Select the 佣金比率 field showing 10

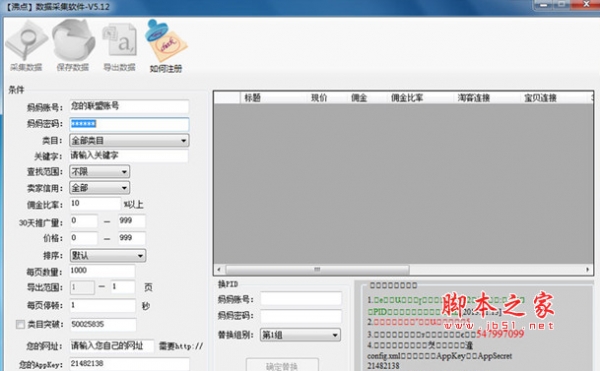(95, 204)
